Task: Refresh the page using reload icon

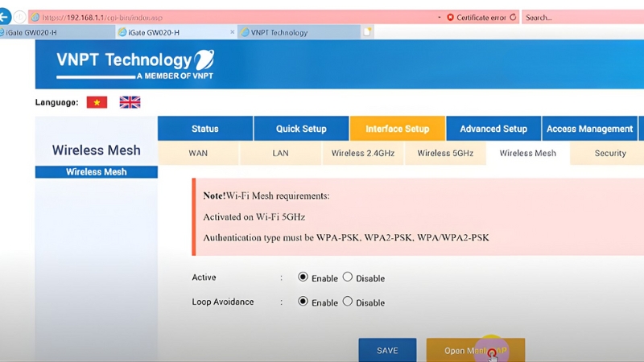Action: coord(513,17)
